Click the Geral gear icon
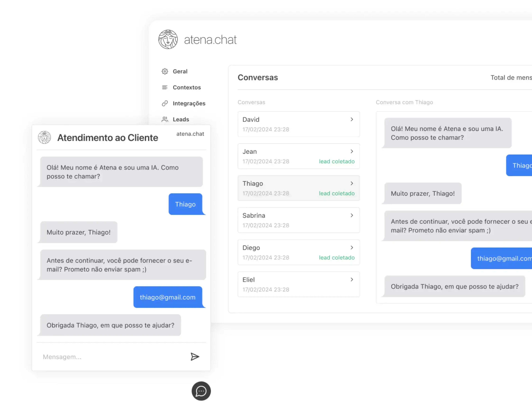Viewport: 532px width, 414px height. (165, 71)
